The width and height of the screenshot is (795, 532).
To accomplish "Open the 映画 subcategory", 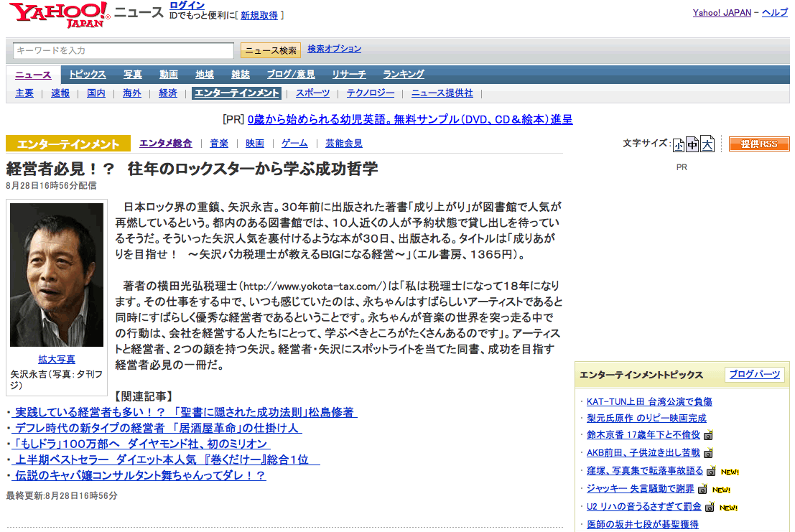I will [x=255, y=144].
